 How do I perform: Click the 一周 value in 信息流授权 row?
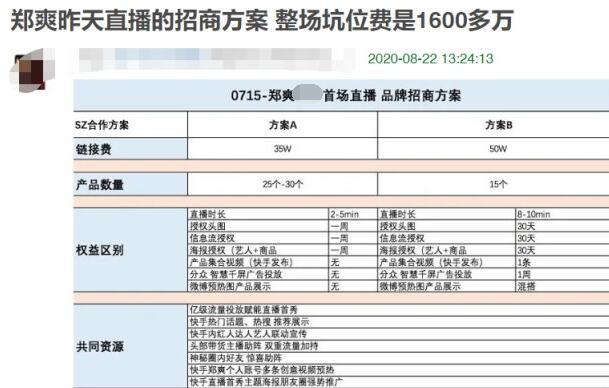[339, 238]
